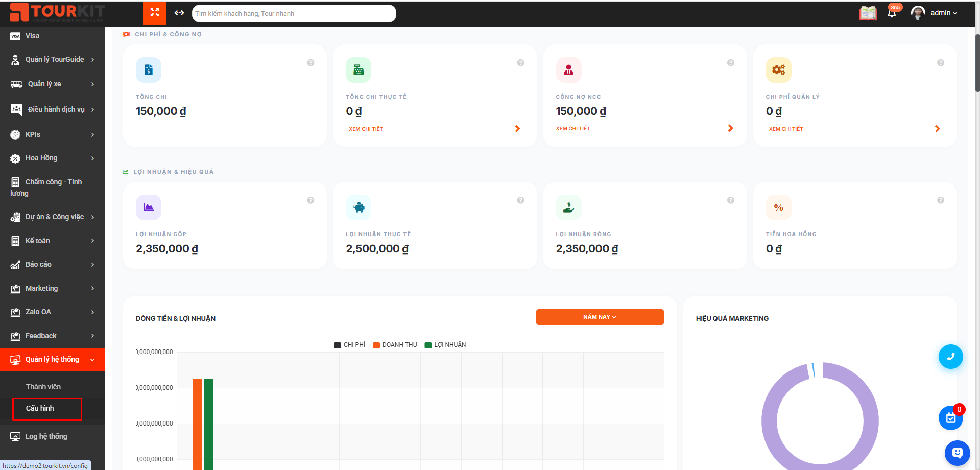Click the blue phone call floating button
This screenshot has width=980, height=470.
click(950, 357)
